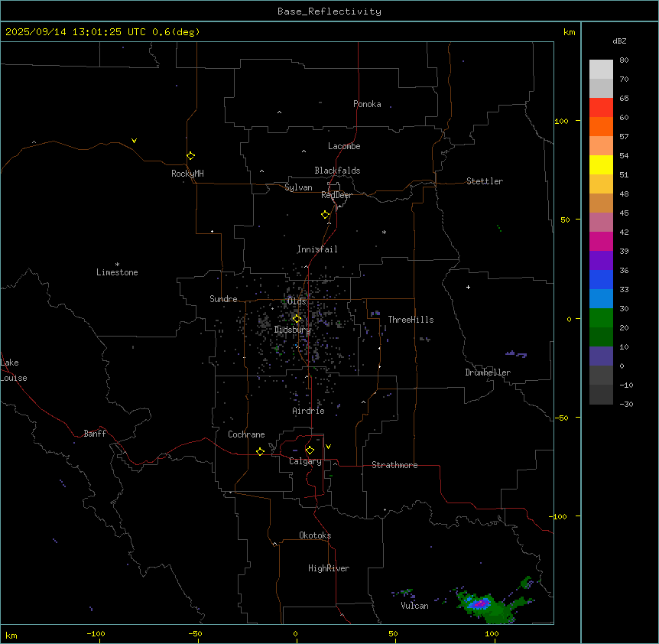Pick the red 60-65 dBZ legend swatch
This screenshot has height=644, width=659.
click(601, 108)
